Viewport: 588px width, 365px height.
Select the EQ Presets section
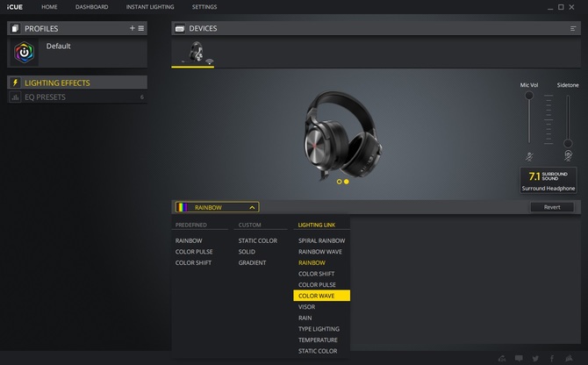tap(77, 97)
